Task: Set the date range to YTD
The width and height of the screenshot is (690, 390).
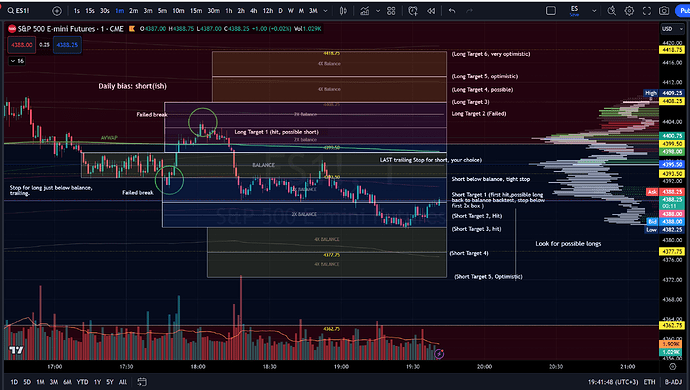Action: point(82,382)
